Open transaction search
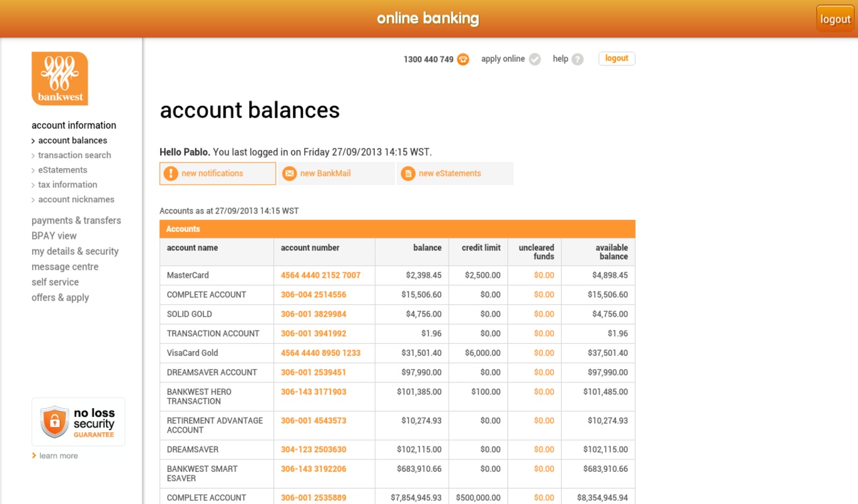Screen dimensions: 858x504 pos(74,155)
